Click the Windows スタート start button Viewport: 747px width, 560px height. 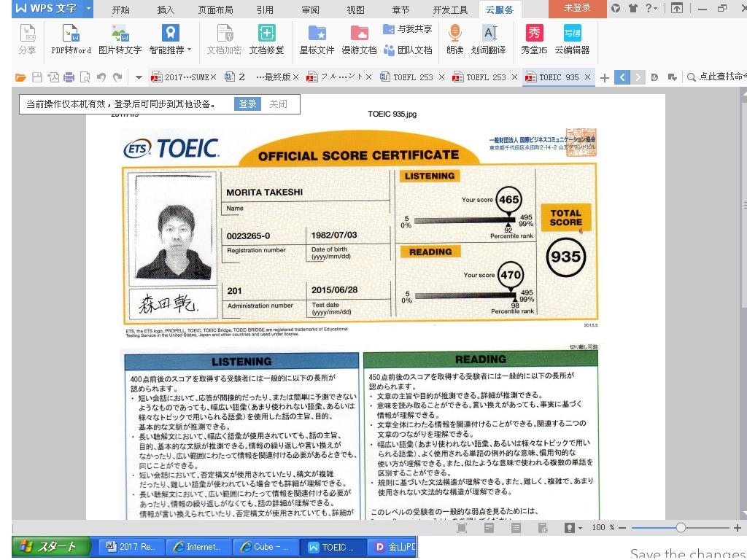click(x=52, y=547)
